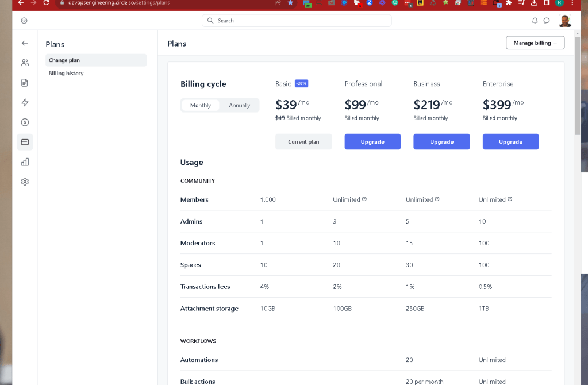Open the bar chart Analytics icon
Image resolution: width=588 pixels, height=385 pixels.
click(25, 162)
